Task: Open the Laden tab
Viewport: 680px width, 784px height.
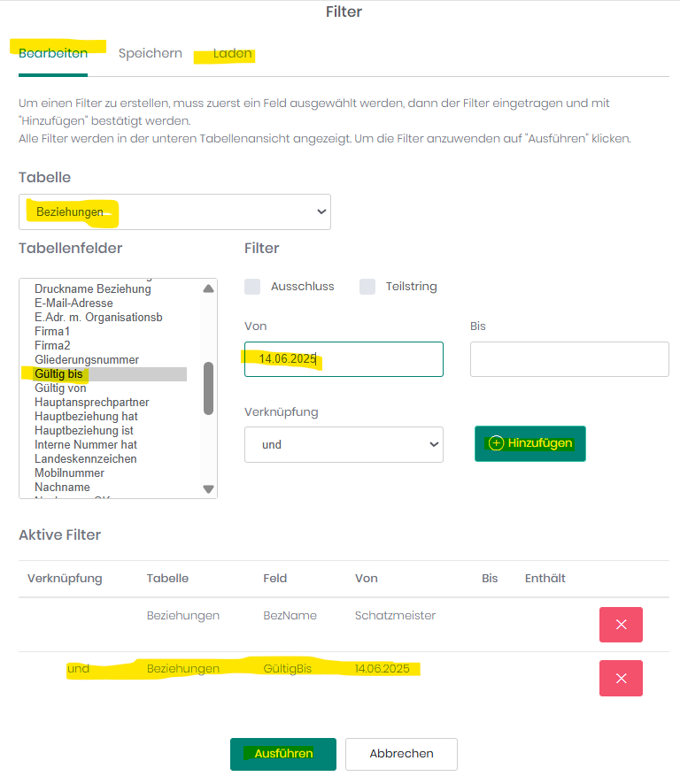Action: [232, 53]
